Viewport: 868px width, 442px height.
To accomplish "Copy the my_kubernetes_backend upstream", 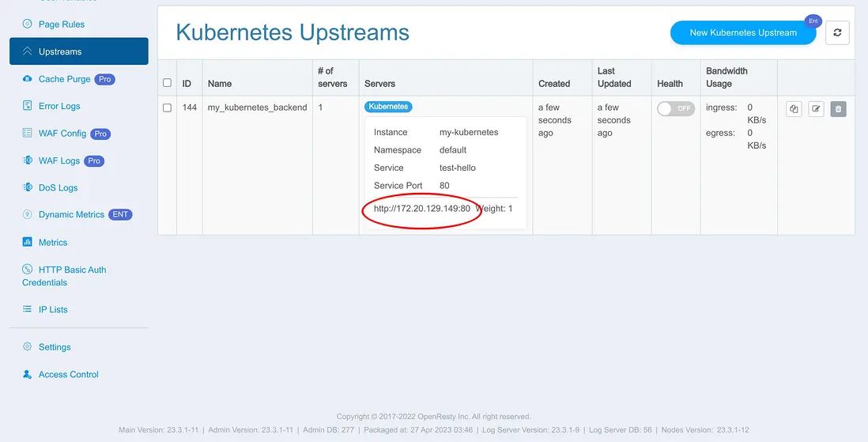I will point(794,109).
